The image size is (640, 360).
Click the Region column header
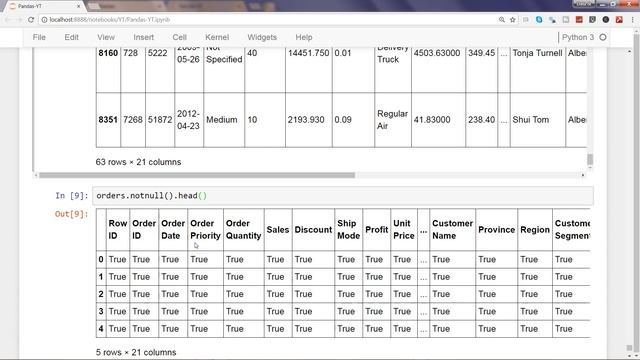pos(535,229)
